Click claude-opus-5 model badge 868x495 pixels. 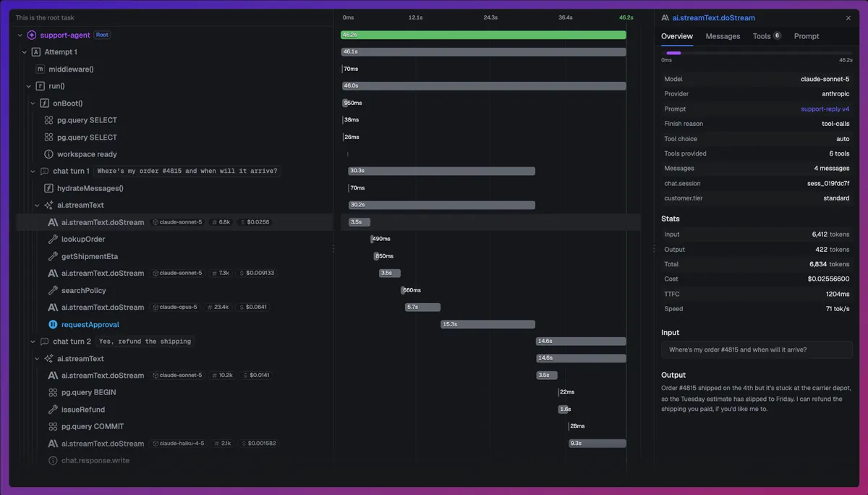175,308
